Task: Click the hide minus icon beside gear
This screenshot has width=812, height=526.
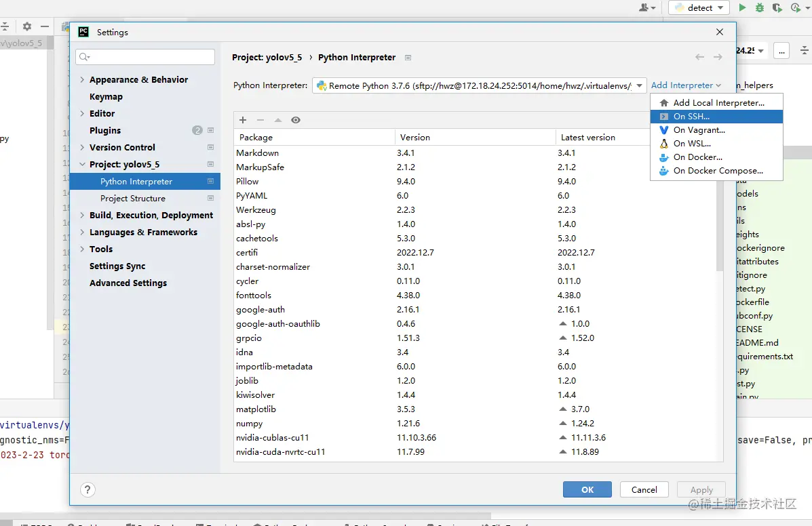Action: [x=45, y=26]
